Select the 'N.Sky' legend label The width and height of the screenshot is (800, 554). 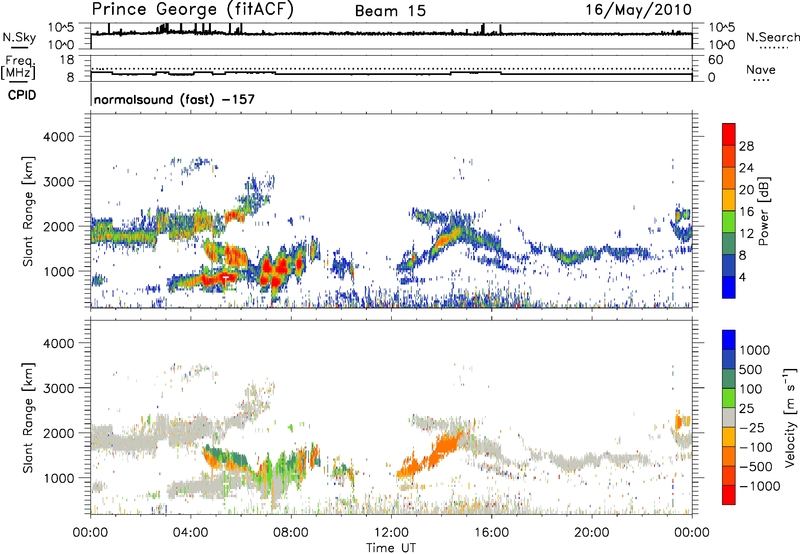19,37
